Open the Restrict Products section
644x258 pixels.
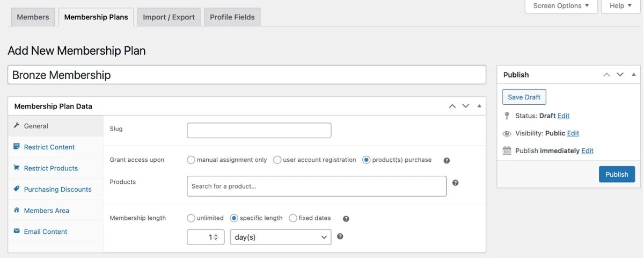[56, 168]
